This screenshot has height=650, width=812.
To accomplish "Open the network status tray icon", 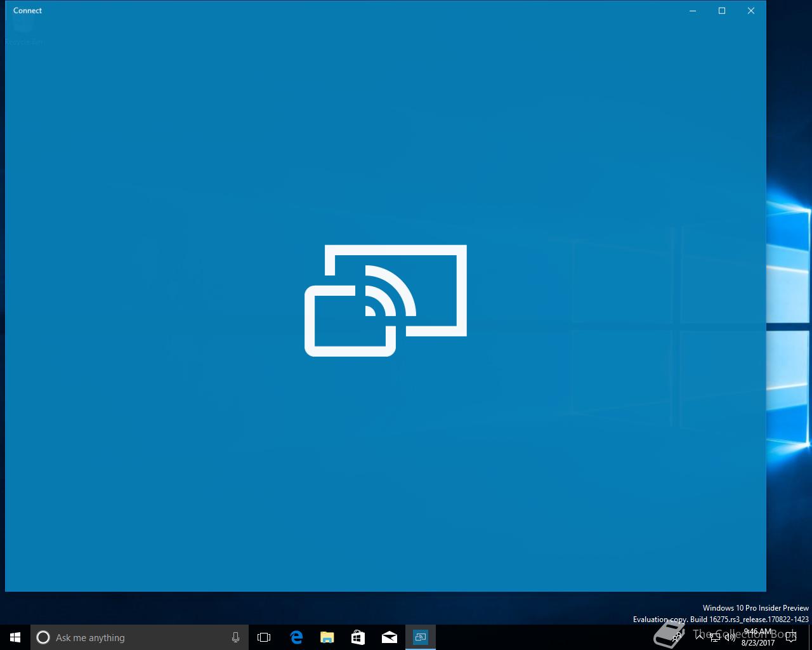I will pyautogui.click(x=715, y=637).
